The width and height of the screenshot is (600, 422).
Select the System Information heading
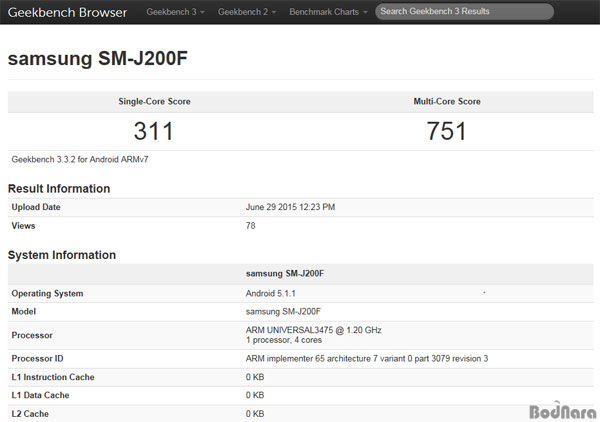click(x=62, y=255)
